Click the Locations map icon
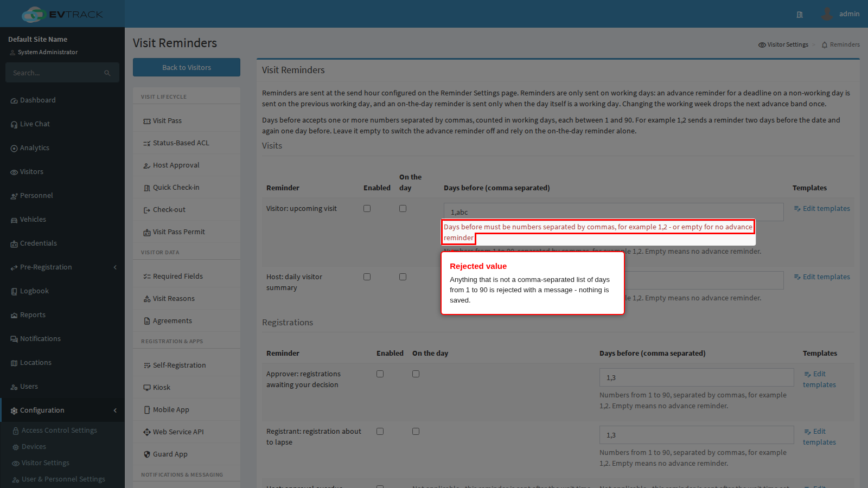 (x=14, y=363)
